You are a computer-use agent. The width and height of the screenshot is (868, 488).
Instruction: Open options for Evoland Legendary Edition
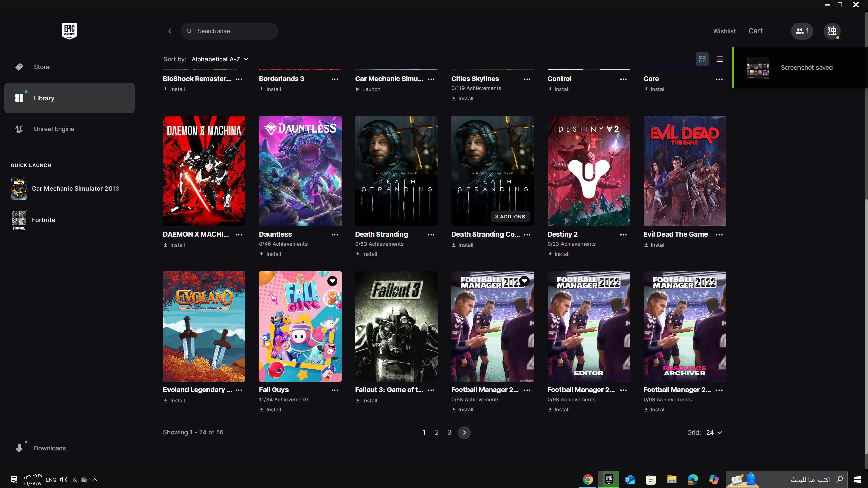pos(239,390)
